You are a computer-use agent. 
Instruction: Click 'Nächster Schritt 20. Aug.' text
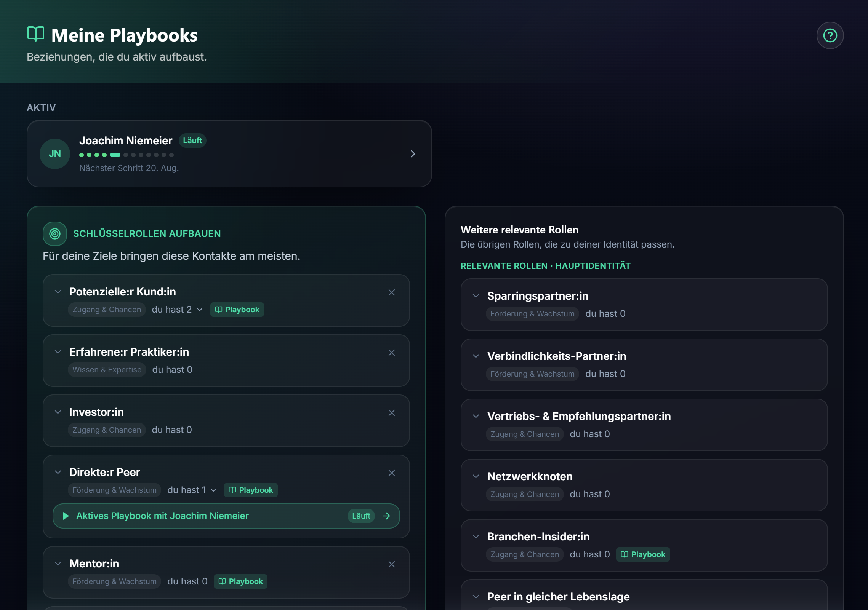point(129,168)
